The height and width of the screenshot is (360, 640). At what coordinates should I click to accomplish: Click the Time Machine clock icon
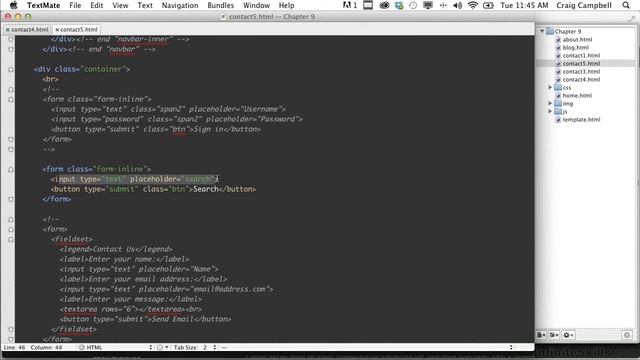pos(413,5)
